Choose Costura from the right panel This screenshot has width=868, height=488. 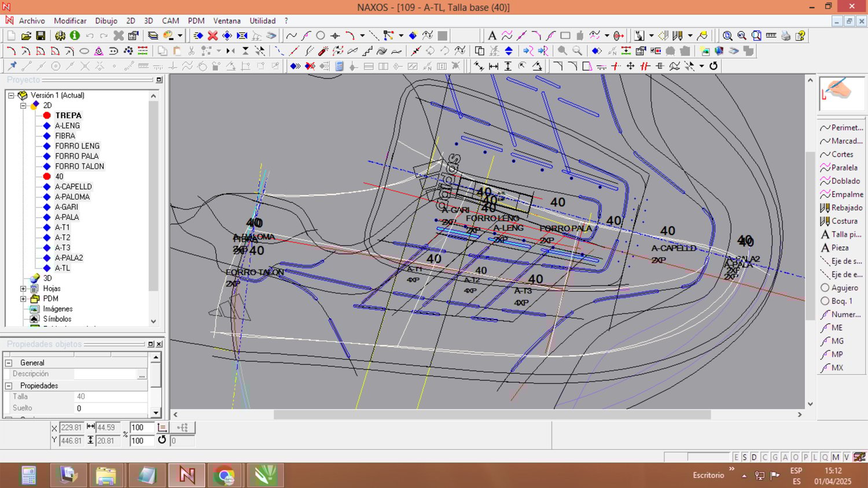point(844,221)
